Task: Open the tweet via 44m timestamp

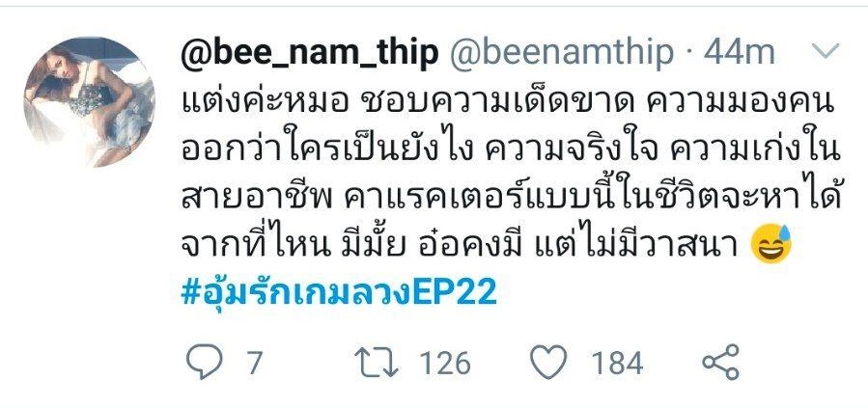Action: tap(739, 53)
